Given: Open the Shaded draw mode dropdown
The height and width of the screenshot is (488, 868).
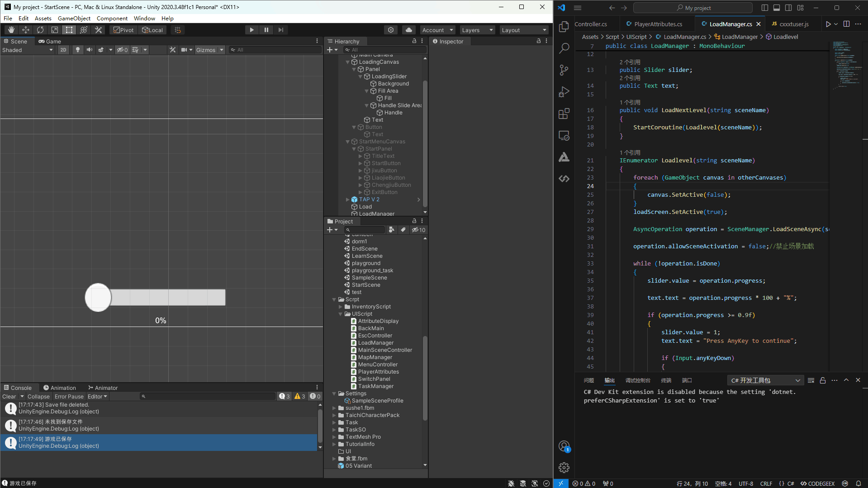Looking at the screenshot, I should pos(27,50).
